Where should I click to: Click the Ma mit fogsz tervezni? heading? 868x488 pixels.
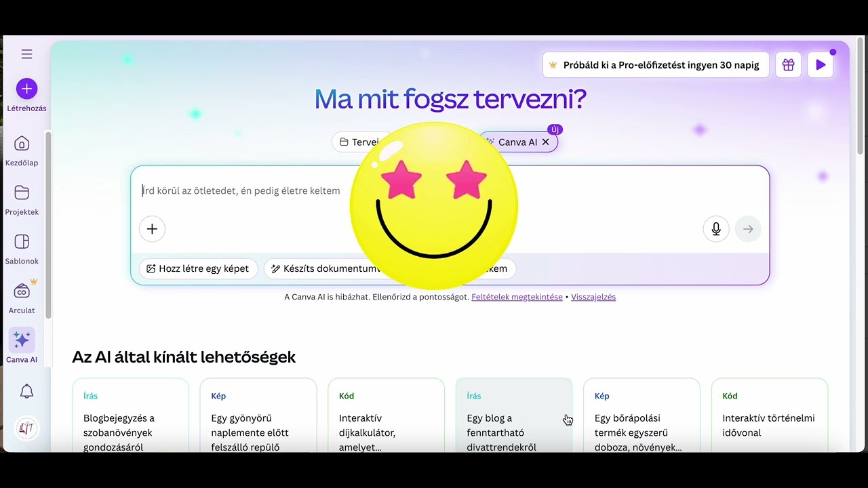pos(450,100)
